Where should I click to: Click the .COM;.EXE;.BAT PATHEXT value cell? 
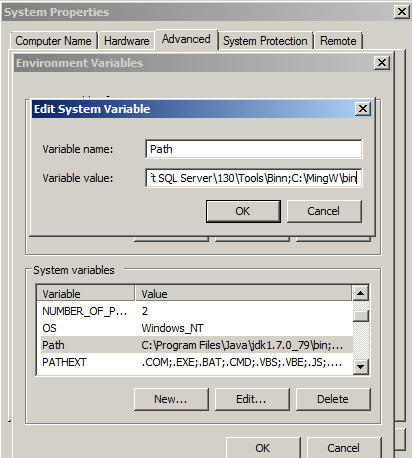(242, 362)
